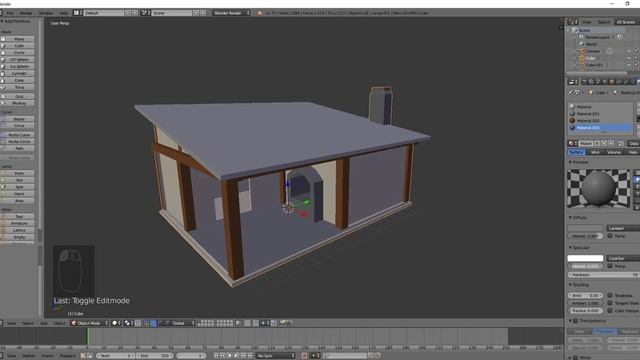
Task: Add a Point lamp
Action: pos(18,173)
